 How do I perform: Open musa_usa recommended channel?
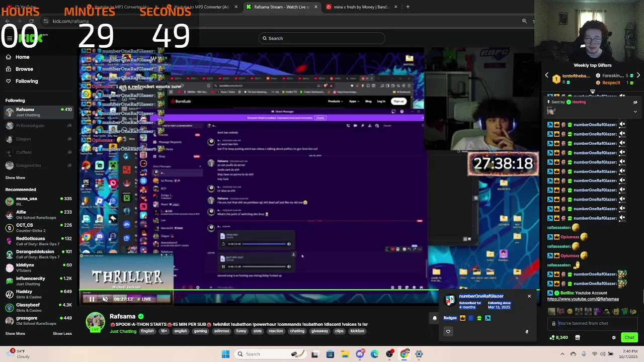point(39,201)
